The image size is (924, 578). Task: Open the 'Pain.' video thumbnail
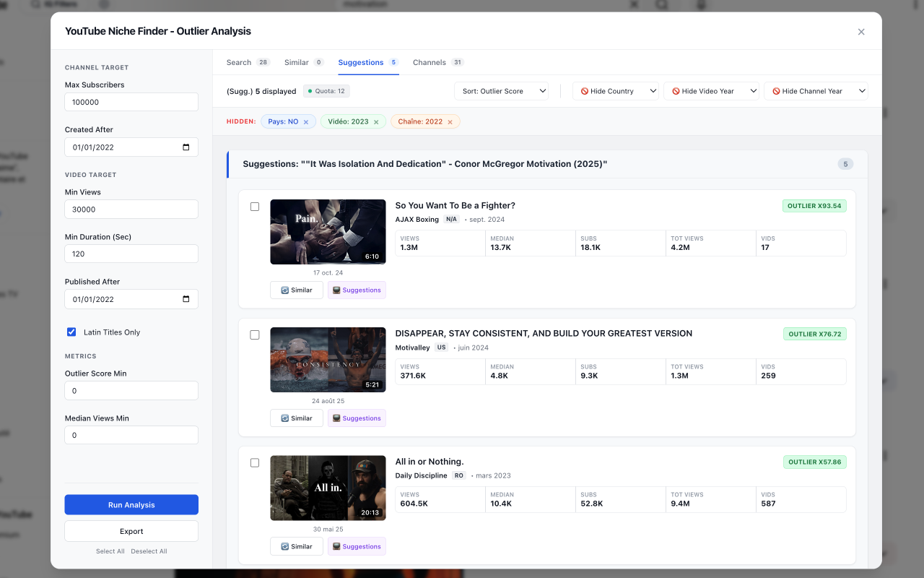328,232
